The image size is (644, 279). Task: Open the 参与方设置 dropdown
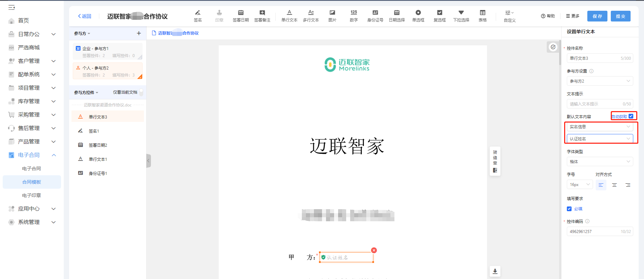pos(600,81)
